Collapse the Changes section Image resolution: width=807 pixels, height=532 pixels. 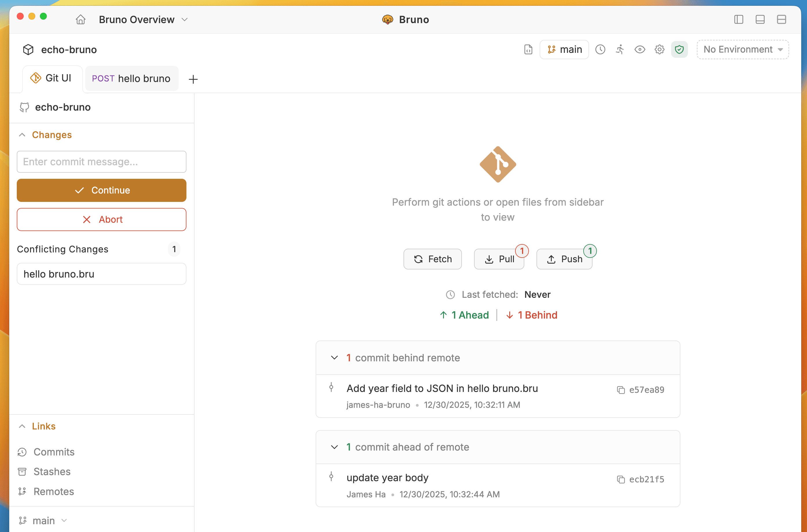point(23,135)
